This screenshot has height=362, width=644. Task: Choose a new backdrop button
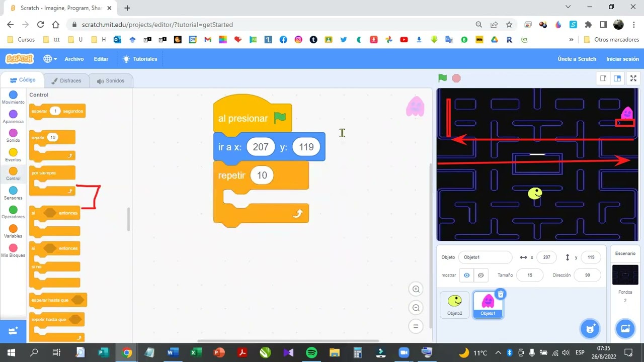point(625,328)
